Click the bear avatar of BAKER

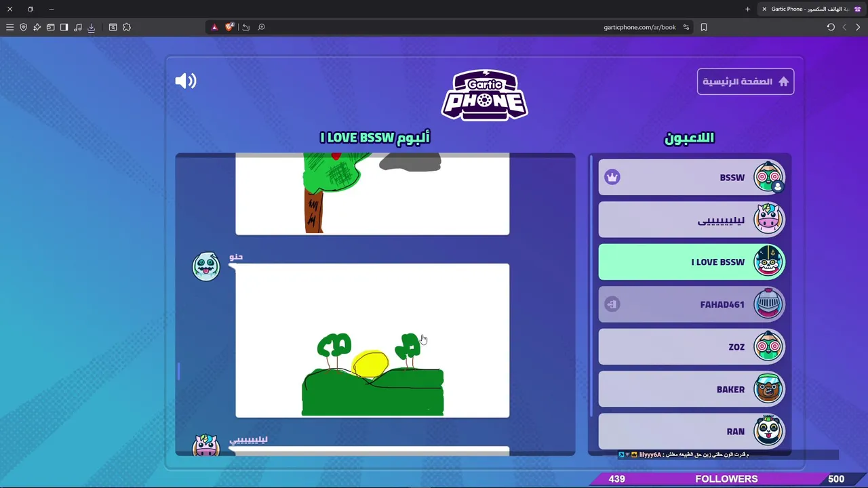coord(768,388)
